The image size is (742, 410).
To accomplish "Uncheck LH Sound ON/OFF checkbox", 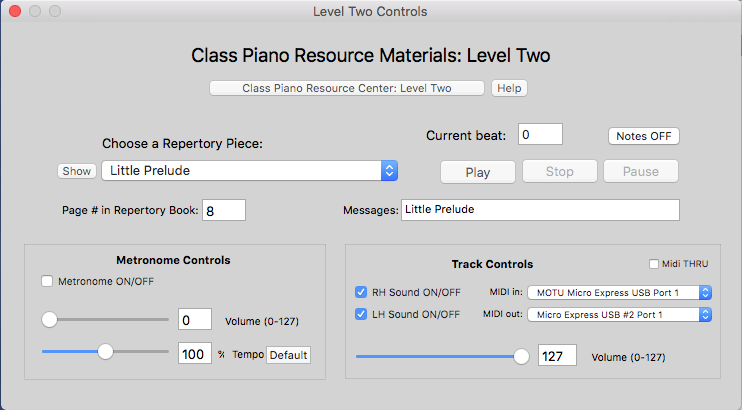I will [x=361, y=315].
